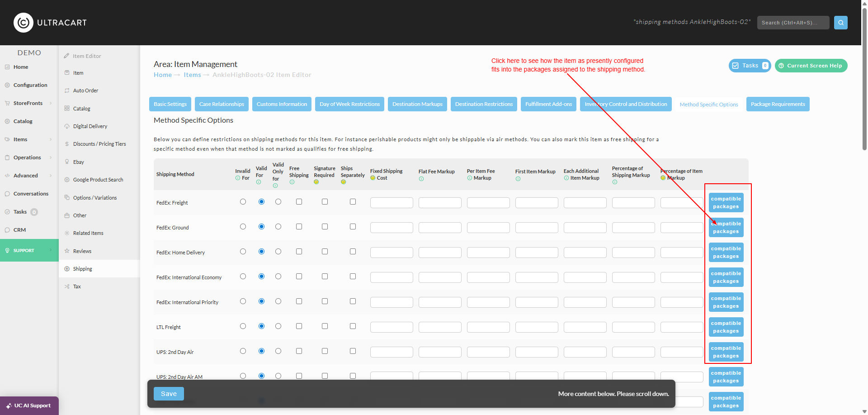
Task: Follow the Home breadcrumb link
Action: pos(163,75)
